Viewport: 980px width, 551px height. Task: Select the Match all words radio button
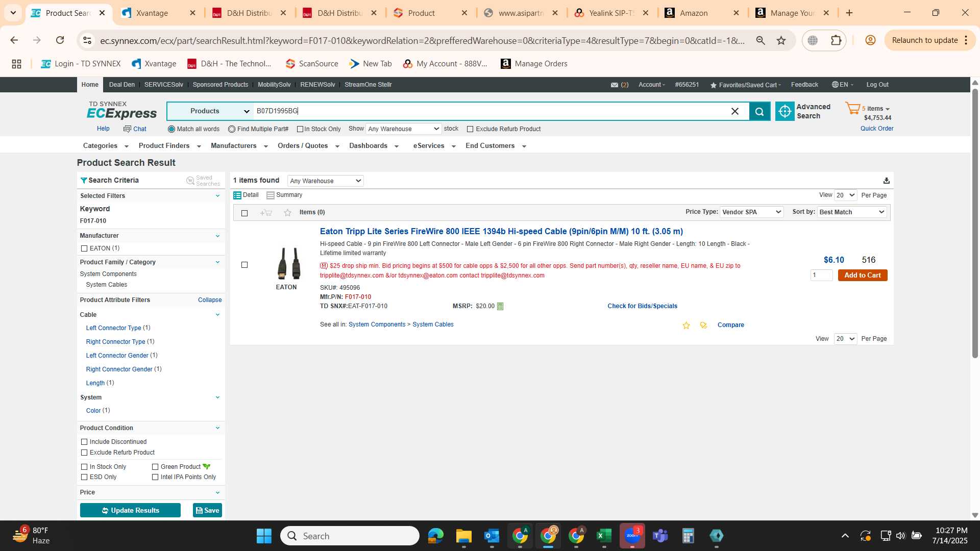(171, 129)
